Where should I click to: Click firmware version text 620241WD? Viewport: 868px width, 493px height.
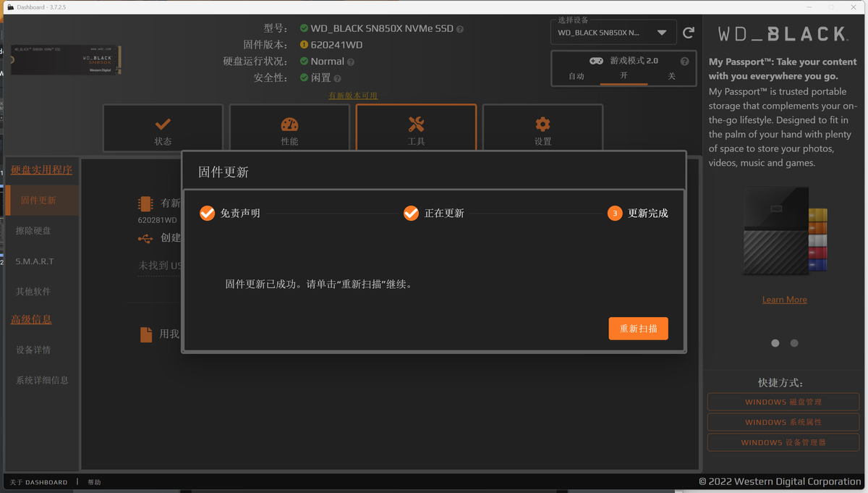337,45
